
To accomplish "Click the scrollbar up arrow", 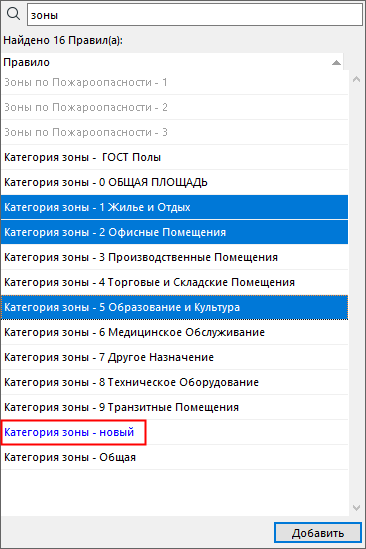I will coord(357,80).
